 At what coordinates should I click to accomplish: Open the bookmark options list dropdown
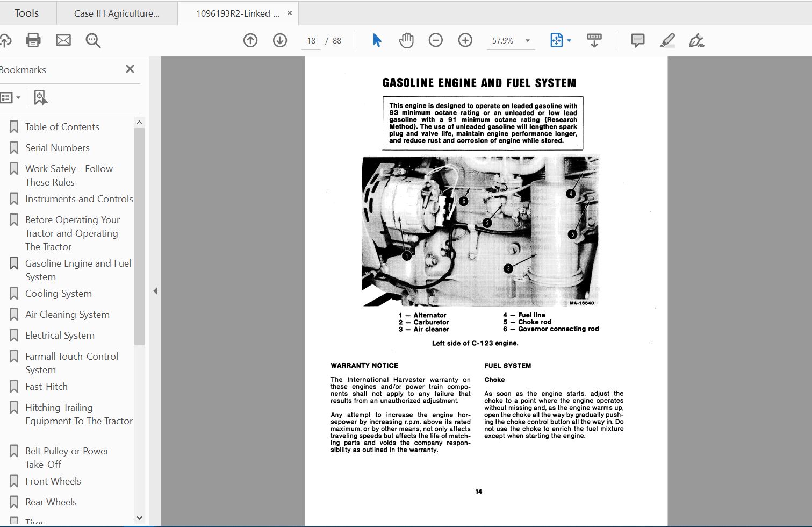10,97
